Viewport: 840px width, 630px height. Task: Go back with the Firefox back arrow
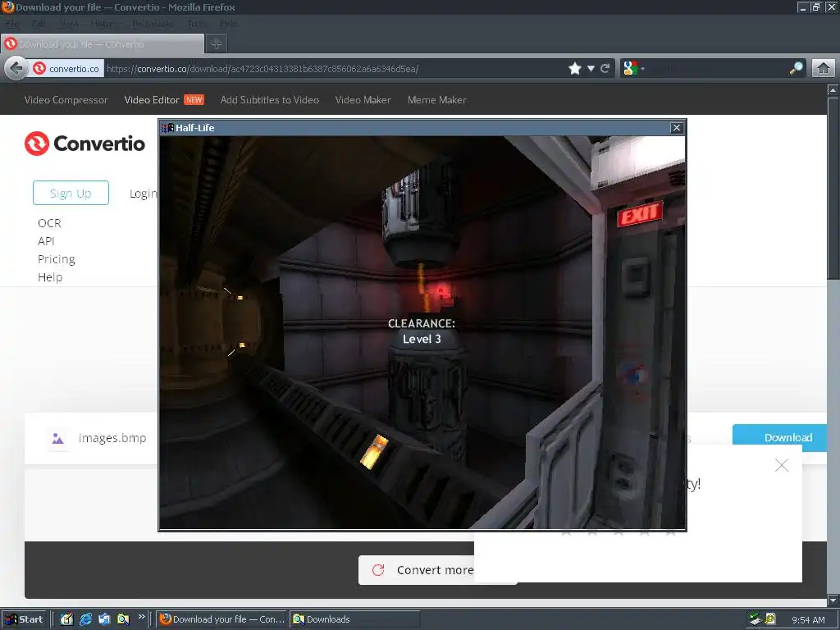pos(16,69)
